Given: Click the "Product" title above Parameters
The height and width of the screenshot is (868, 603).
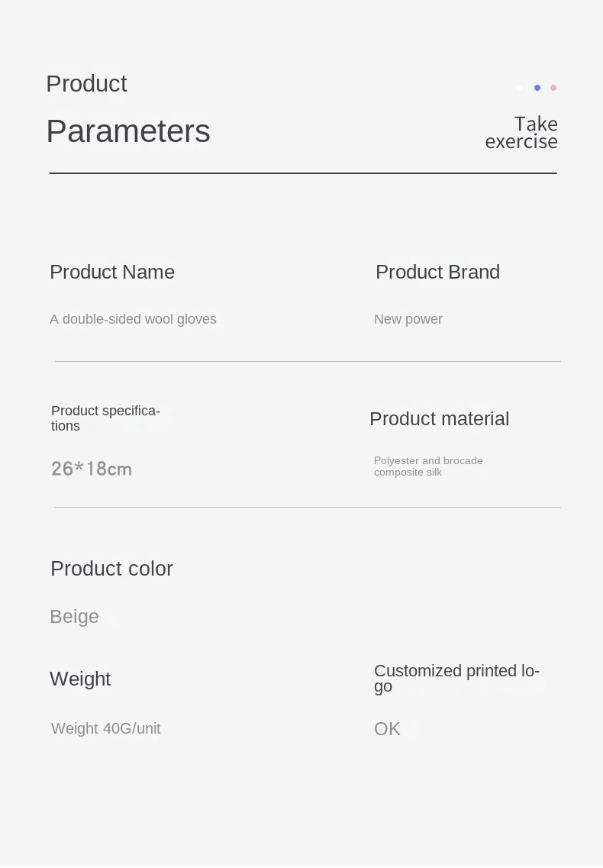Looking at the screenshot, I should [86, 83].
